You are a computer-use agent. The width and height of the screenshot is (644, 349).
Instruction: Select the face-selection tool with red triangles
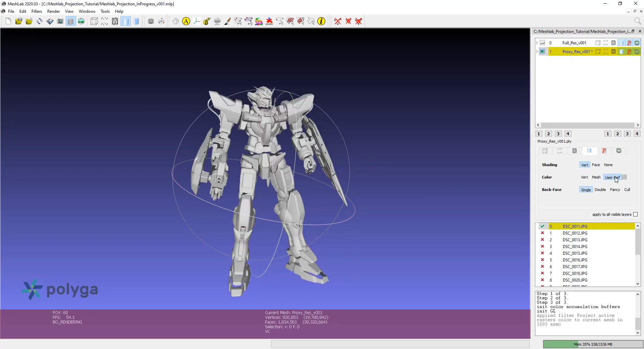click(290, 21)
